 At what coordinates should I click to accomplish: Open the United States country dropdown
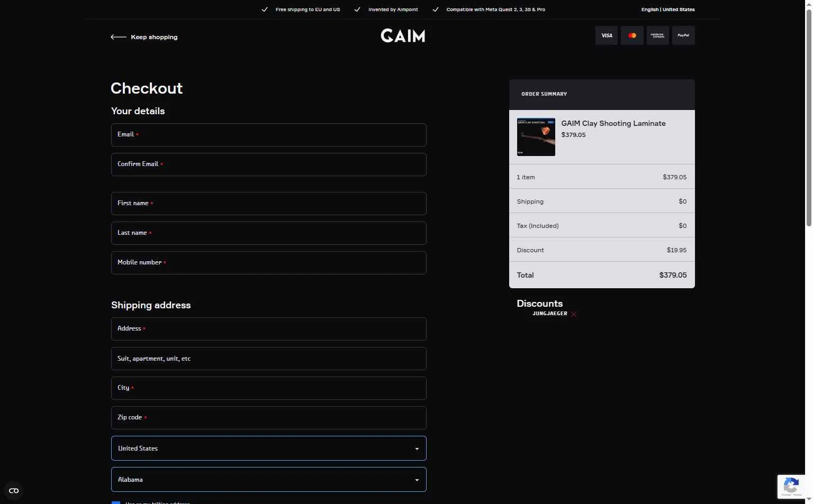269,448
